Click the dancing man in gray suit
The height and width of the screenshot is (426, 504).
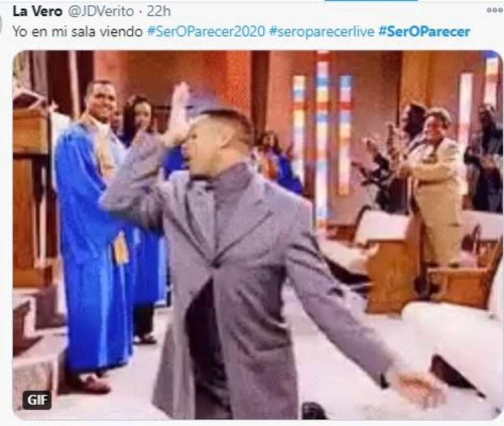coord(244,263)
